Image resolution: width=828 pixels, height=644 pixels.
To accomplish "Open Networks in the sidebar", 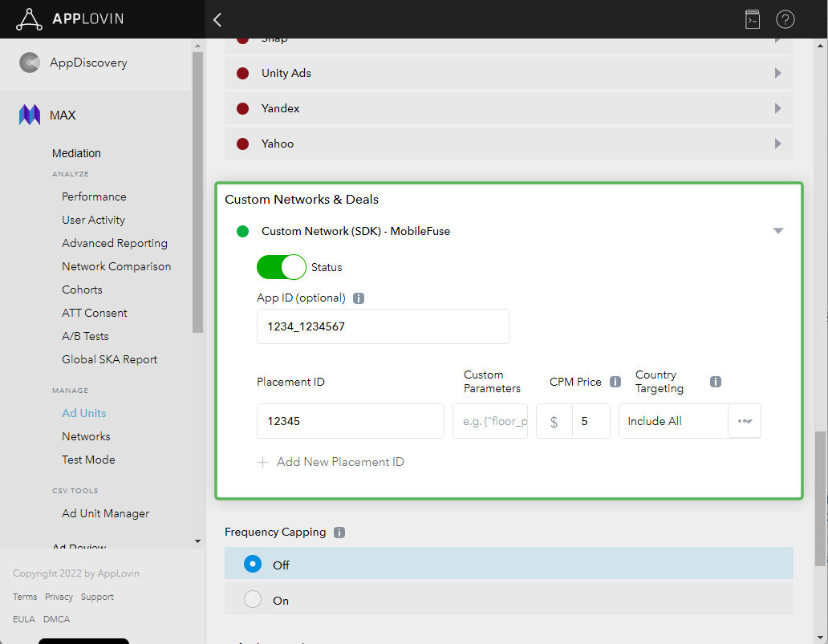I will (86, 436).
